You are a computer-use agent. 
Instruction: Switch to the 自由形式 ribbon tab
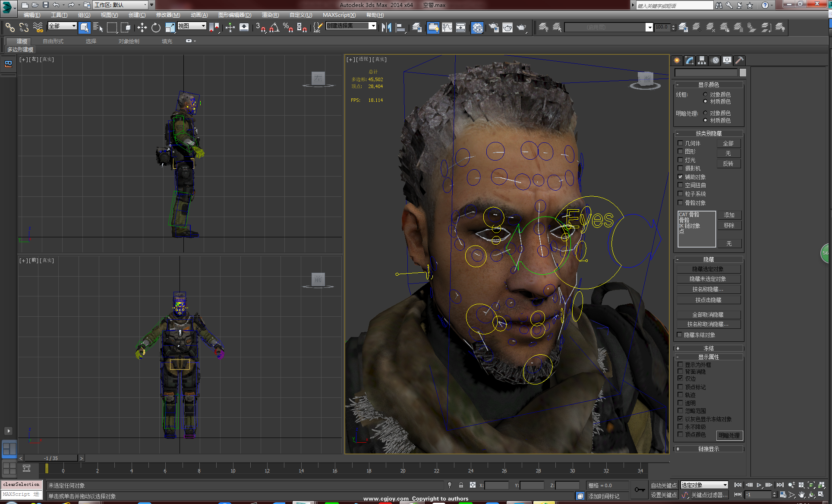[53, 41]
